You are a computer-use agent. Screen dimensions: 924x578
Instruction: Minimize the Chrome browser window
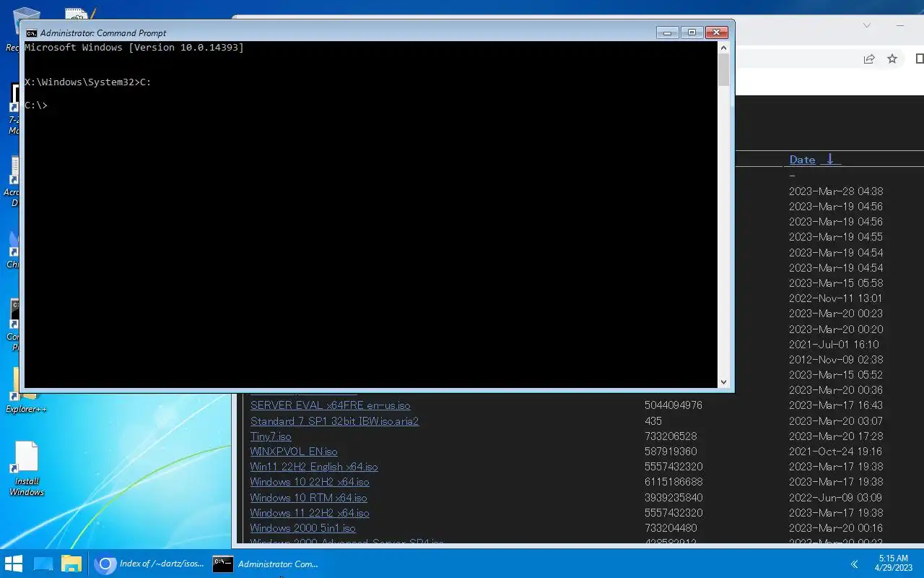tap(900, 25)
